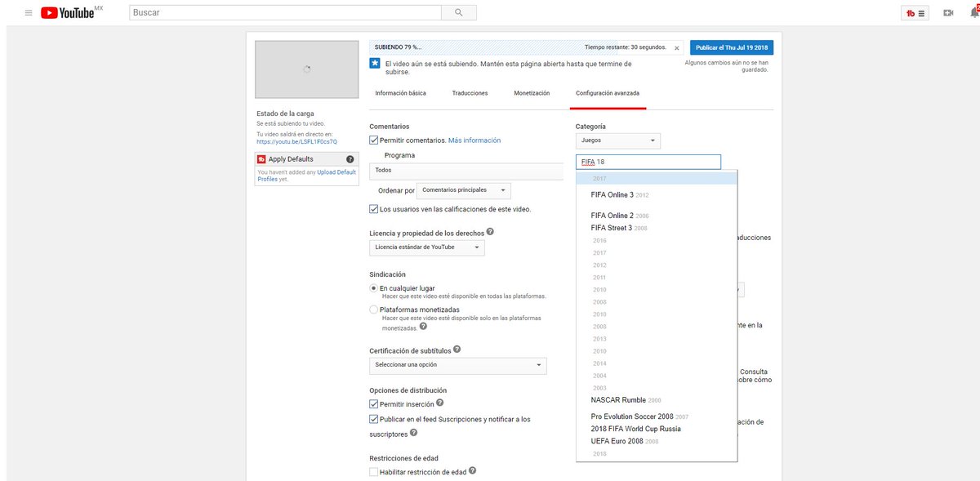This screenshot has height=481, width=980.
Task: Open the youtu.be video link
Action: click(x=296, y=142)
